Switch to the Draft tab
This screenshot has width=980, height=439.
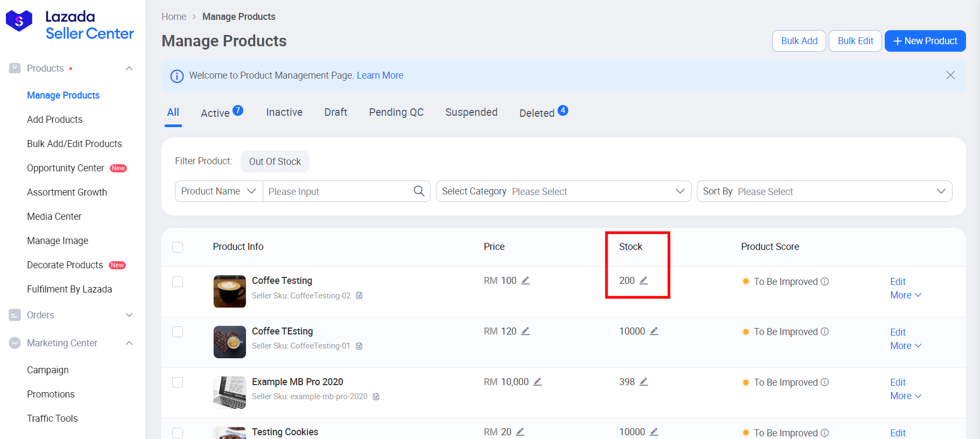click(x=336, y=112)
